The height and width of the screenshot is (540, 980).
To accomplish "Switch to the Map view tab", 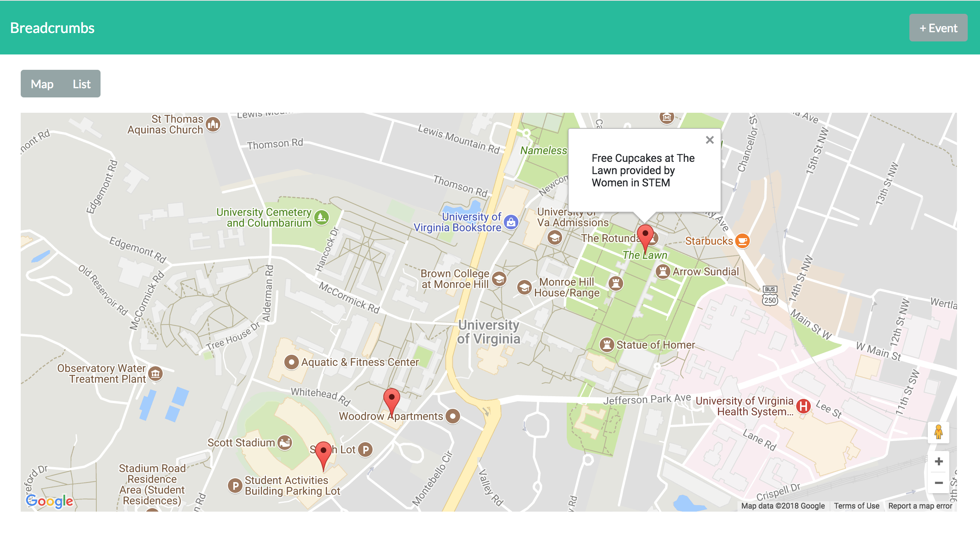I will pos(42,84).
